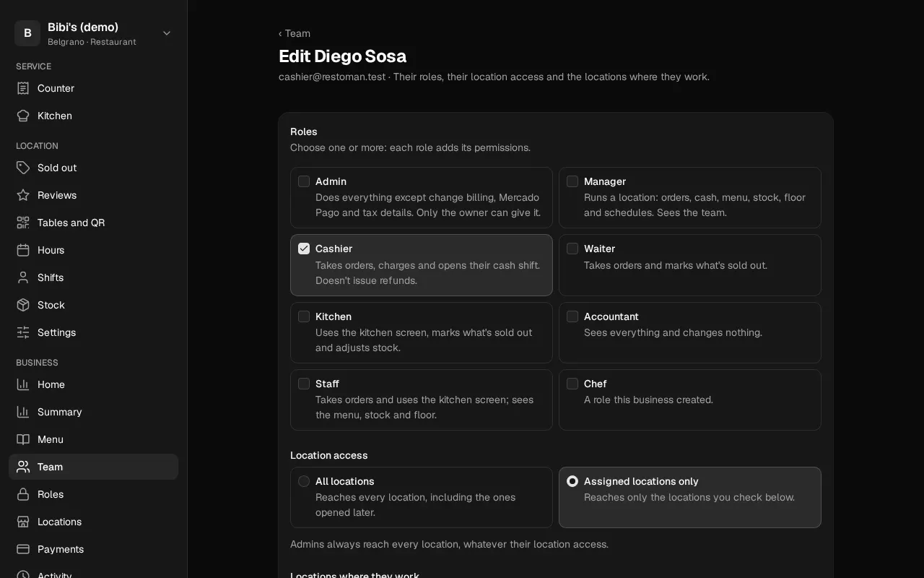Expand the Bibi's (demo) business switcher chevron

pos(167,33)
